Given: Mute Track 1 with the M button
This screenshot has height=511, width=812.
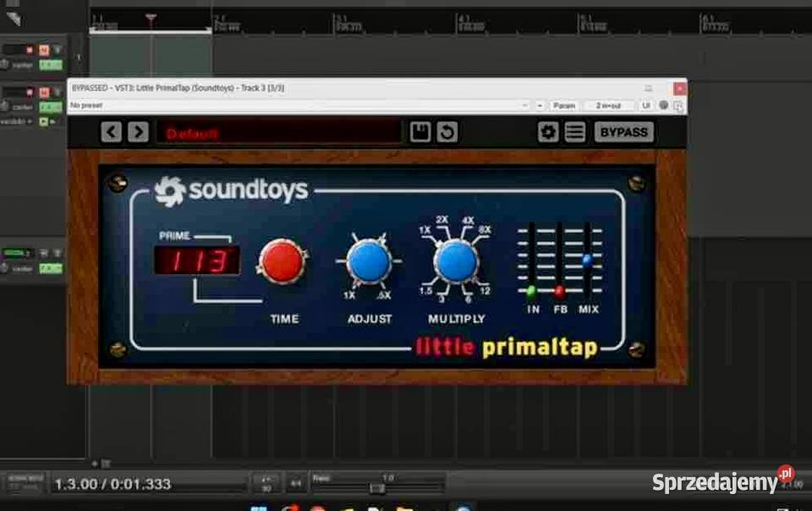Looking at the screenshot, I should pyautogui.click(x=44, y=48).
